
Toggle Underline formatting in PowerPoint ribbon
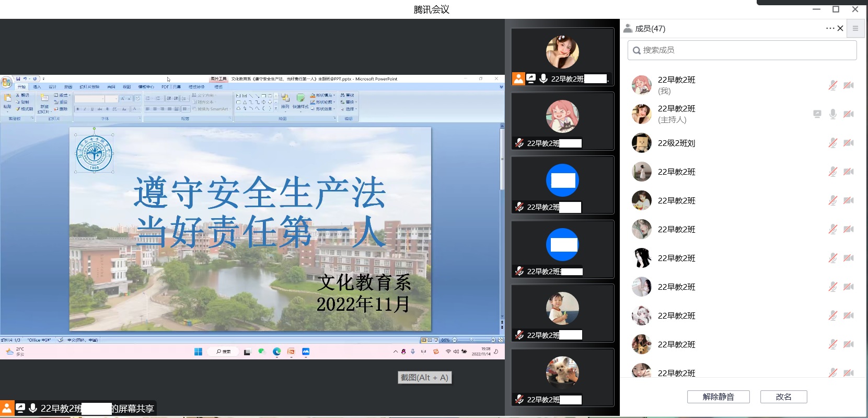(x=92, y=109)
